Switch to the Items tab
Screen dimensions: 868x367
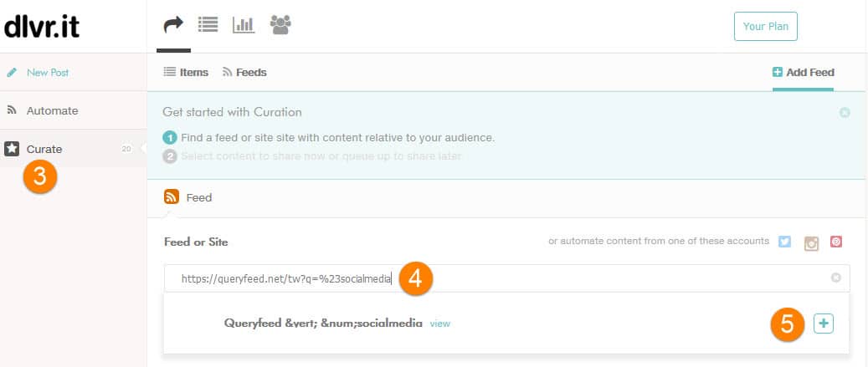pyautogui.click(x=185, y=73)
